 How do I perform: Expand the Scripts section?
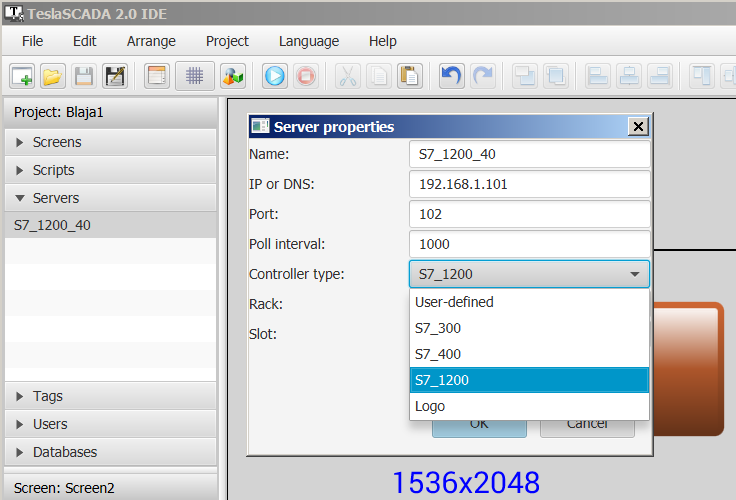[111, 170]
